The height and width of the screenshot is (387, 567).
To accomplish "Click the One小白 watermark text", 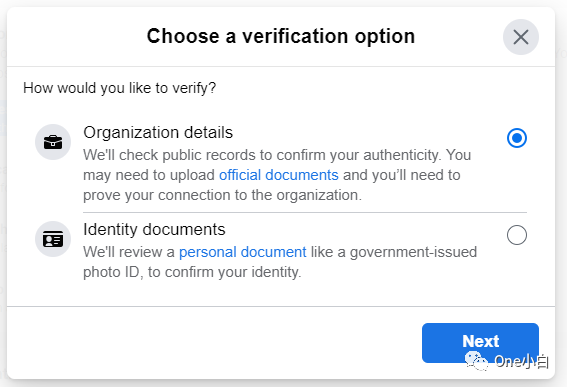I will 521,361.
